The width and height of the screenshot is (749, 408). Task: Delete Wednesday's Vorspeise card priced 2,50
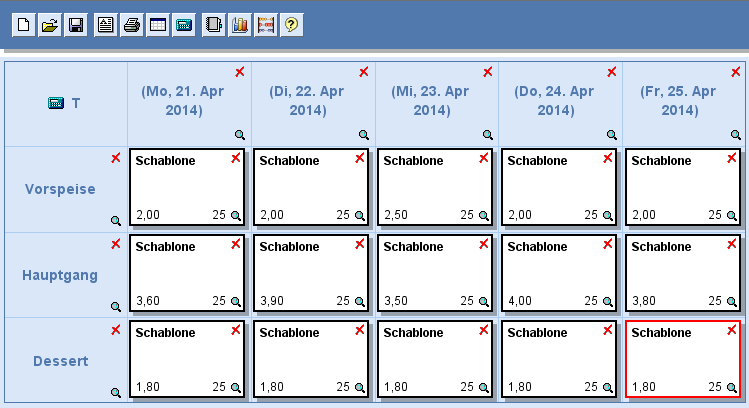[x=483, y=158]
